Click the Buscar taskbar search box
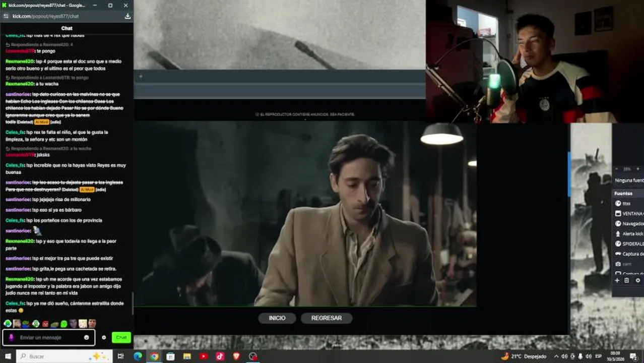The image size is (644, 363). 64,356
